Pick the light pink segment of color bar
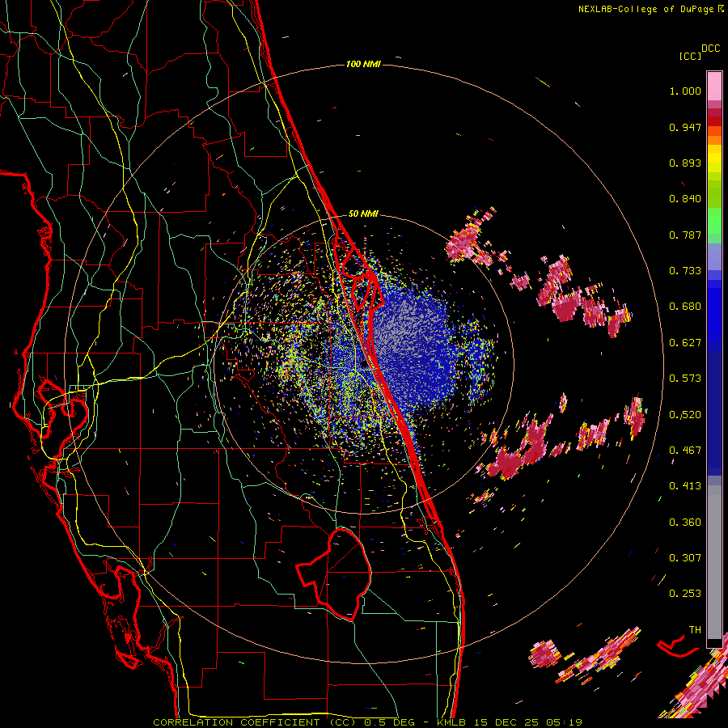728x728 pixels. coord(714,87)
